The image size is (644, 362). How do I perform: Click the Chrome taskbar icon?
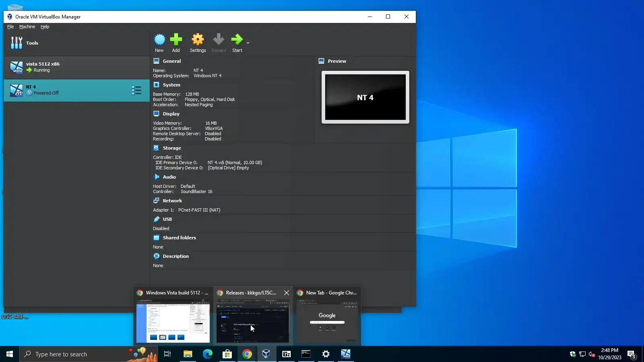pyautogui.click(x=247, y=354)
